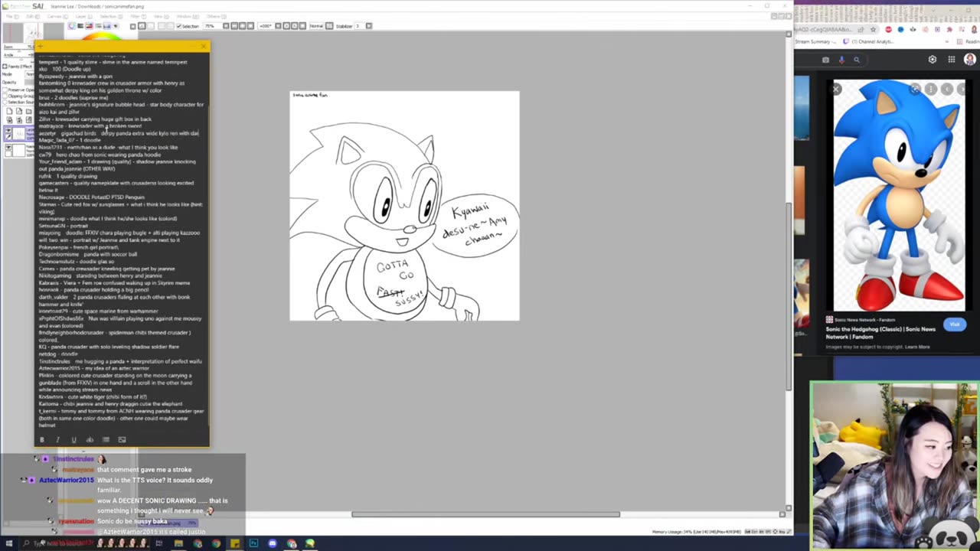Open 'Sonic the Hedgehog (Classic)' title link
Viewport: 980px width, 551px height.
pos(880,332)
